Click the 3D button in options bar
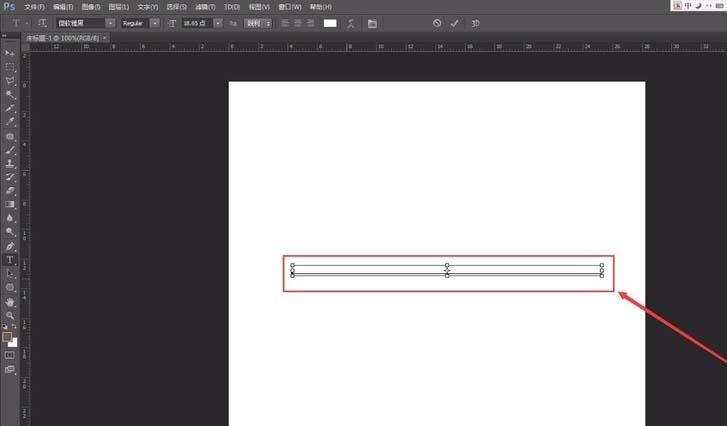Screen dimensions: 727x426 click(474, 23)
